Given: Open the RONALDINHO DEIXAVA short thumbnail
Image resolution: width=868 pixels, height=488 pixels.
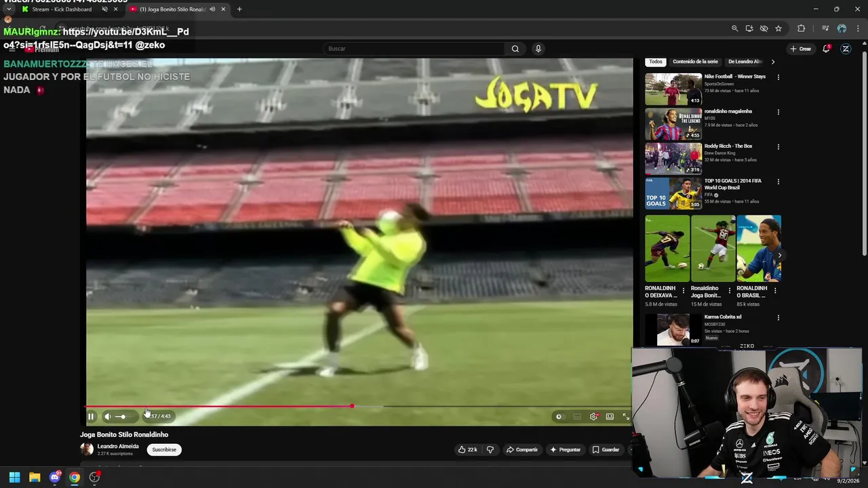Looking at the screenshot, I should [x=667, y=248].
